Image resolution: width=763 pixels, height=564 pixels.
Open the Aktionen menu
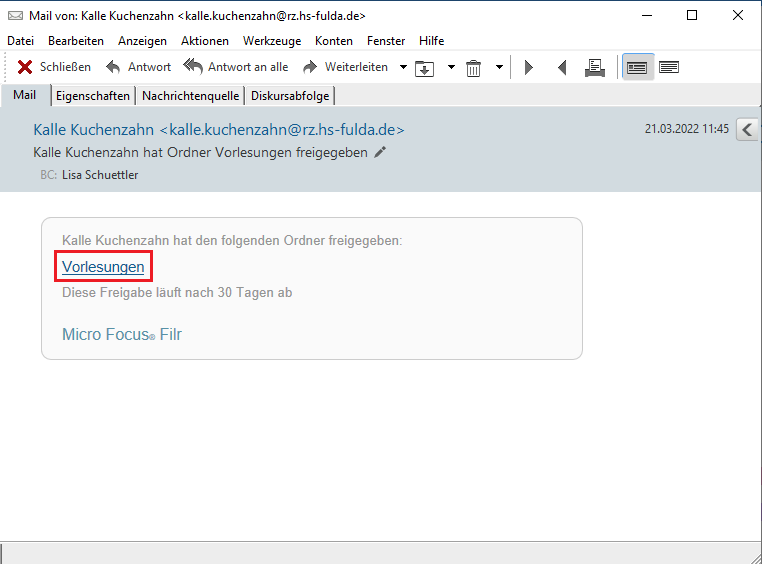coord(204,41)
